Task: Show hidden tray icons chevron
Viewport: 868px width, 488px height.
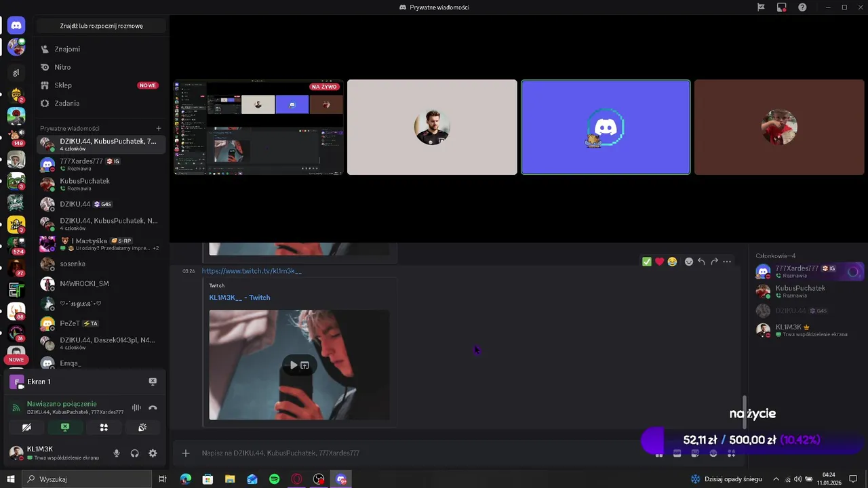Action: tap(776, 479)
